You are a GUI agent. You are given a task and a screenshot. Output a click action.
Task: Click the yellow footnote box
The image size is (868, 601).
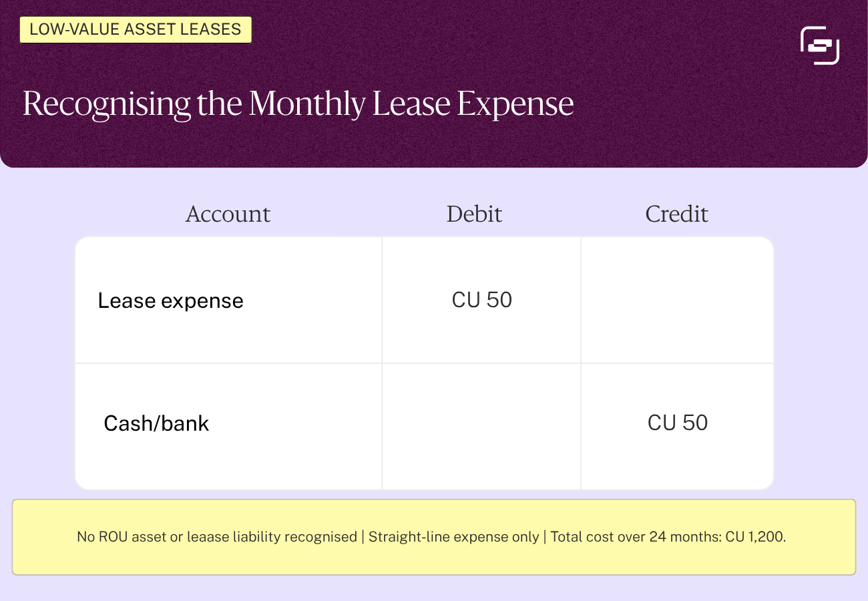point(434,537)
